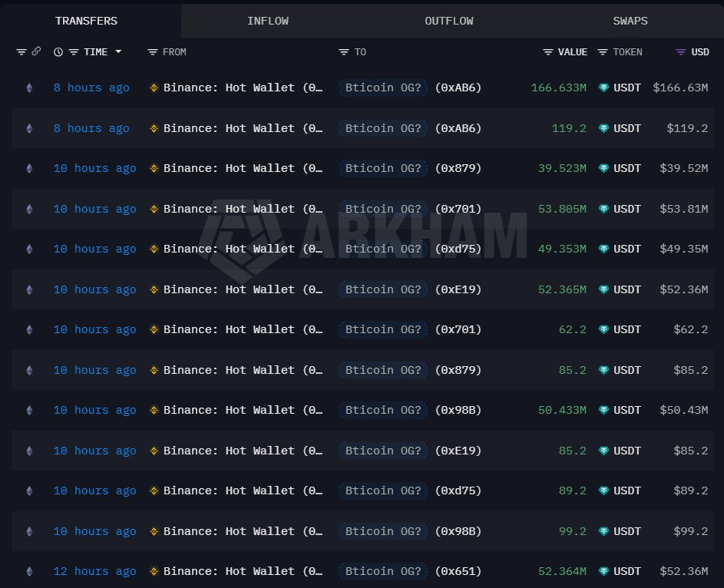Screen dimensions: 724x588
Task: Click USDT token icon in the 62.2 row
Action: [x=603, y=329]
